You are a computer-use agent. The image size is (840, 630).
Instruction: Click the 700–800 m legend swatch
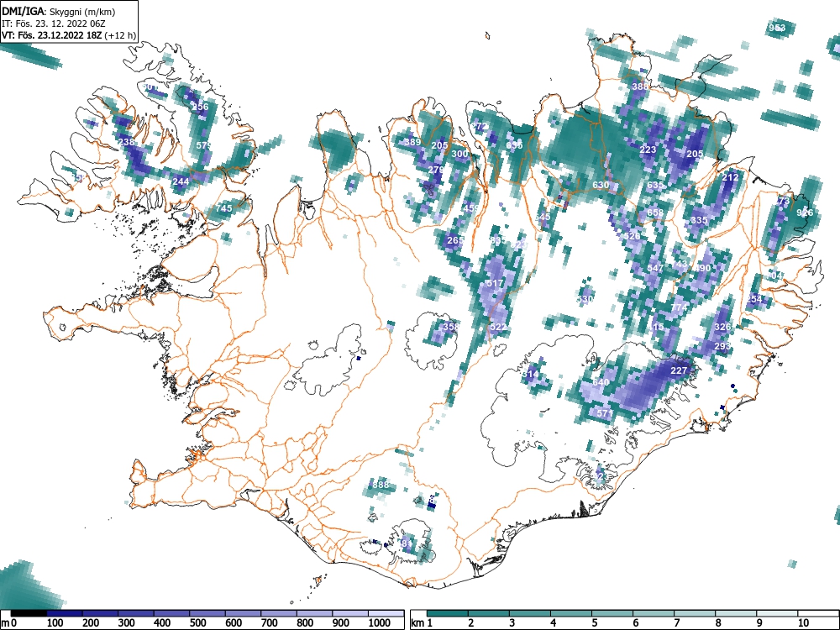click(279, 613)
